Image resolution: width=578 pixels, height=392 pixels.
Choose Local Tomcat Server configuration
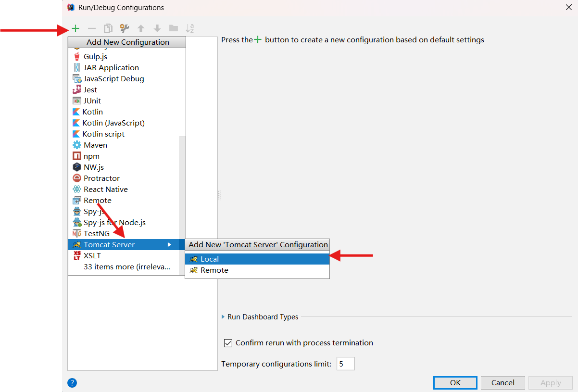pyautogui.click(x=257, y=259)
